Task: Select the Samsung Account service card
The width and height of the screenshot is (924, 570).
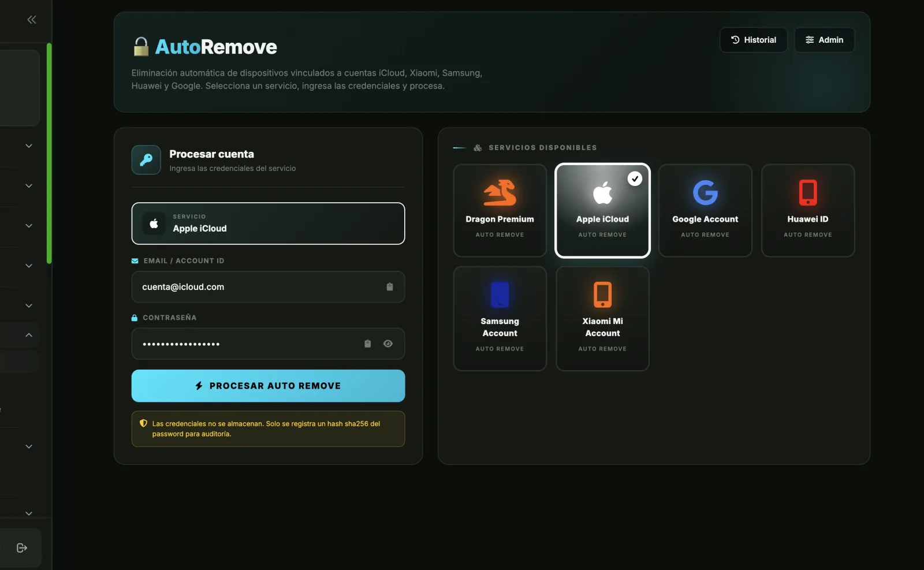Action: pyautogui.click(x=500, y=318)
